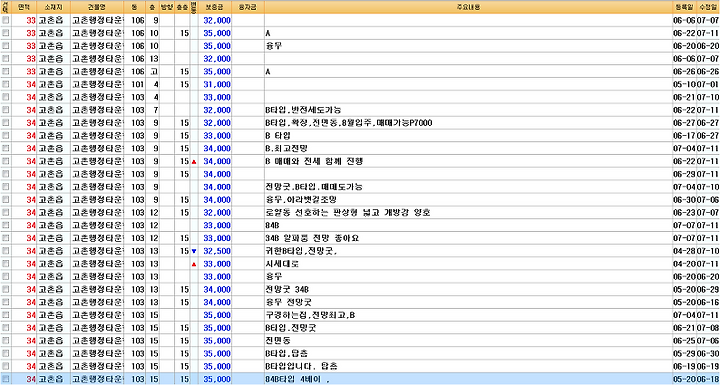Click the 06-18 modified date
Image resolution: width=720 pixels, height=385 pixels.
(708, 379)
